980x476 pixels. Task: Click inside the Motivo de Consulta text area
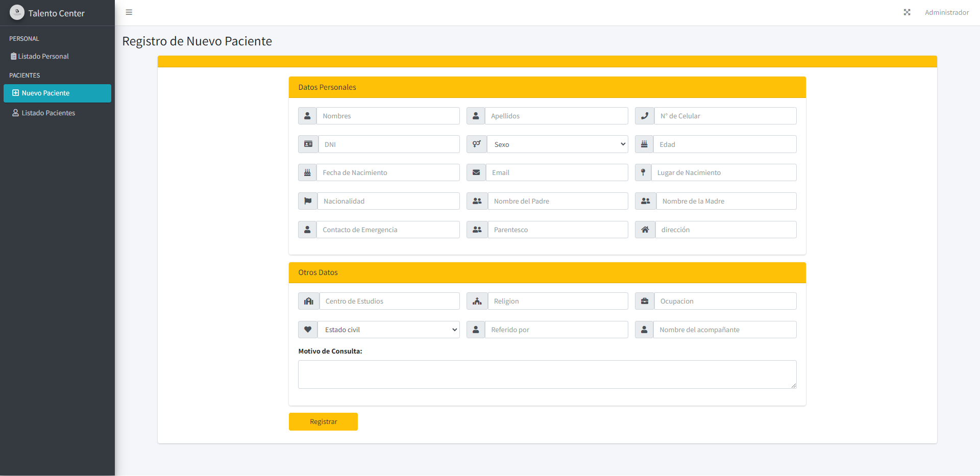pyautogui.click(x=547, y=374)
